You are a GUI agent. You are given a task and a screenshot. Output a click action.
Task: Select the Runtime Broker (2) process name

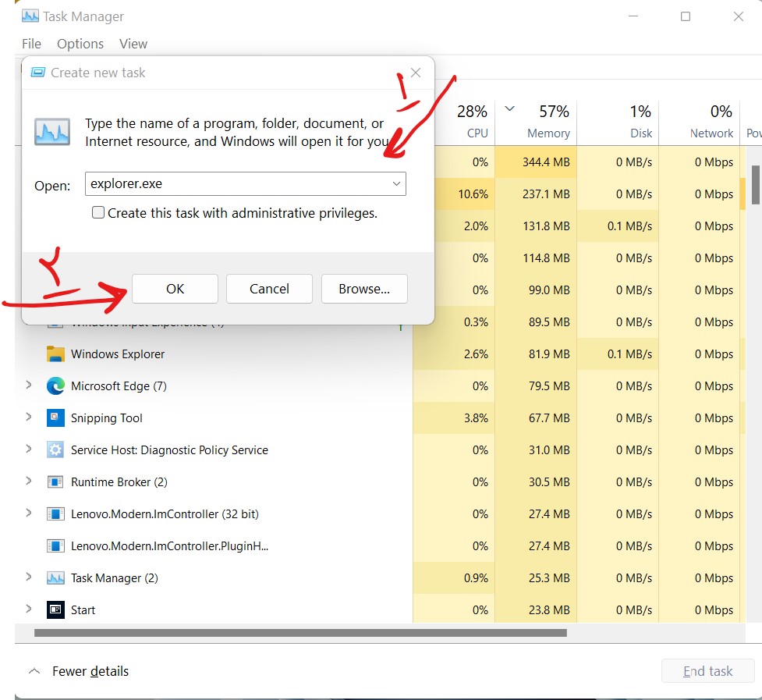(x=119, y=482)
